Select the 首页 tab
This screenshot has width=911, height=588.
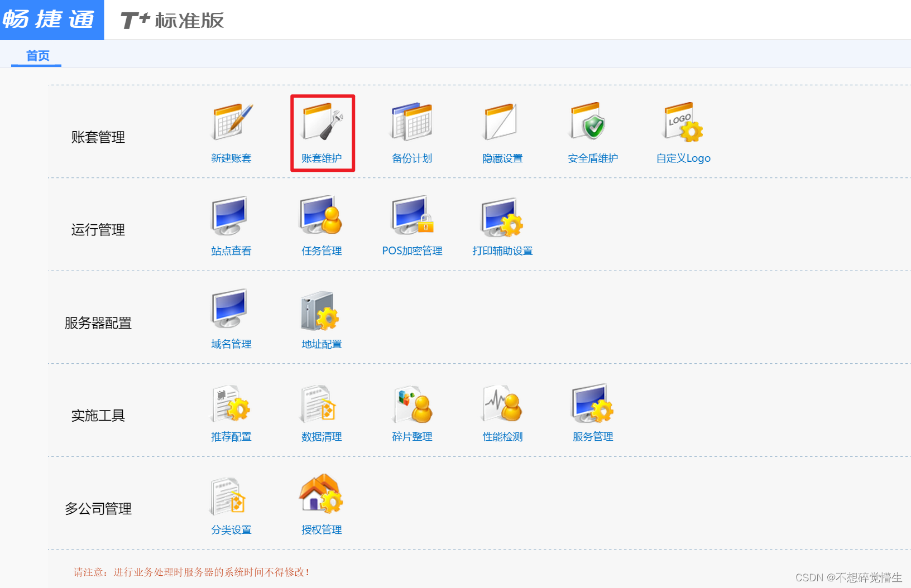pos(37,56)
